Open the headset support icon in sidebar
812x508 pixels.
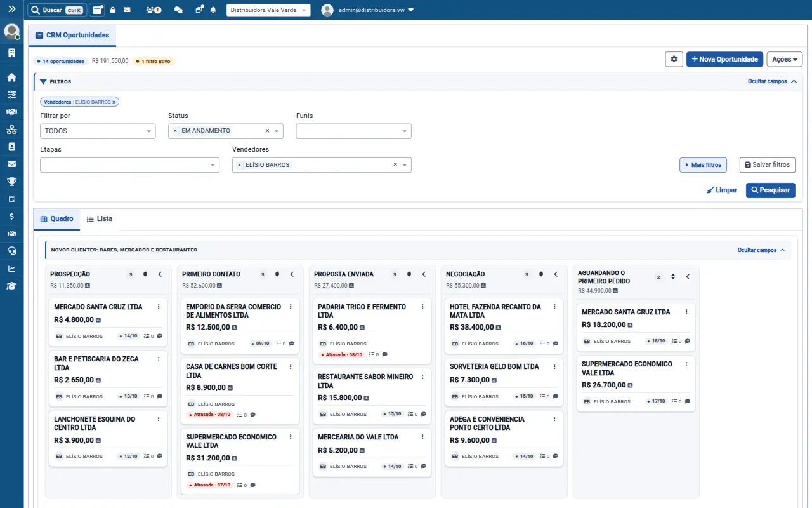11,251
